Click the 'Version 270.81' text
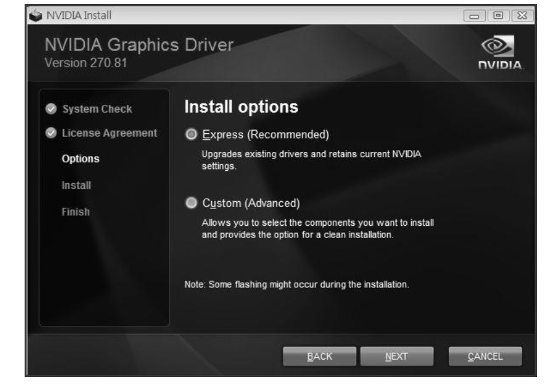 click(x=85, y=63)
